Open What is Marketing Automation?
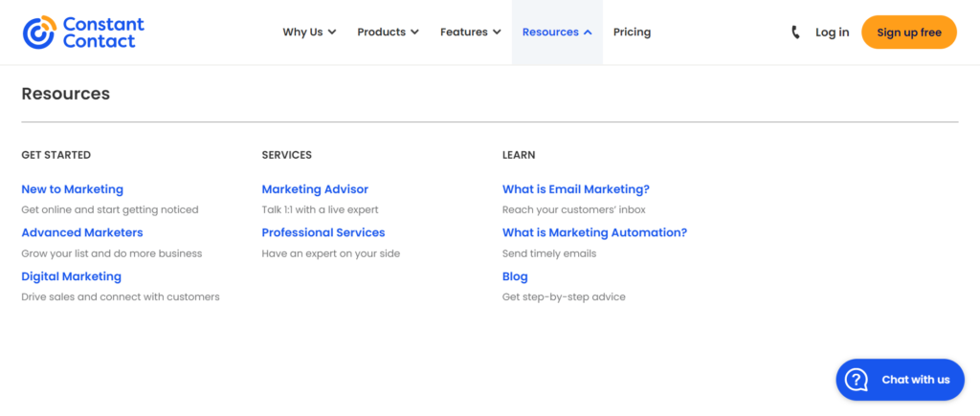Viewport: 980px width, 416px height. (x=594, y=233)
